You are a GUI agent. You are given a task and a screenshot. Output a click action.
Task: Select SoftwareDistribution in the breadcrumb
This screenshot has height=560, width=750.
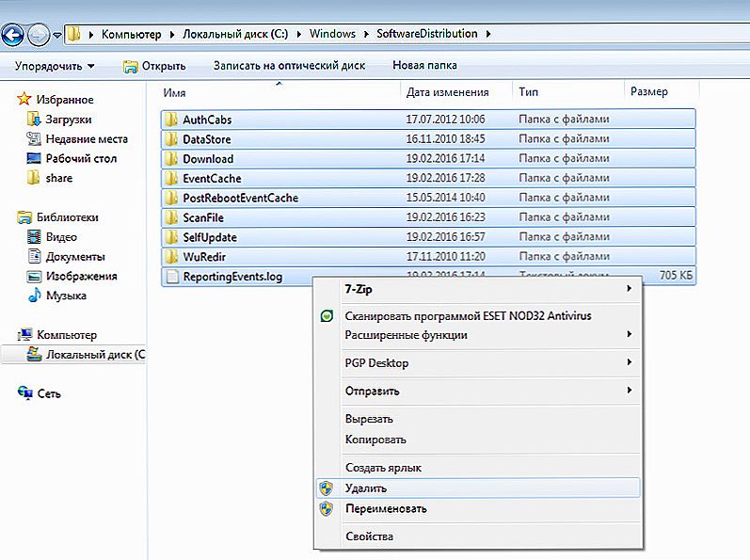coord(426,34)
